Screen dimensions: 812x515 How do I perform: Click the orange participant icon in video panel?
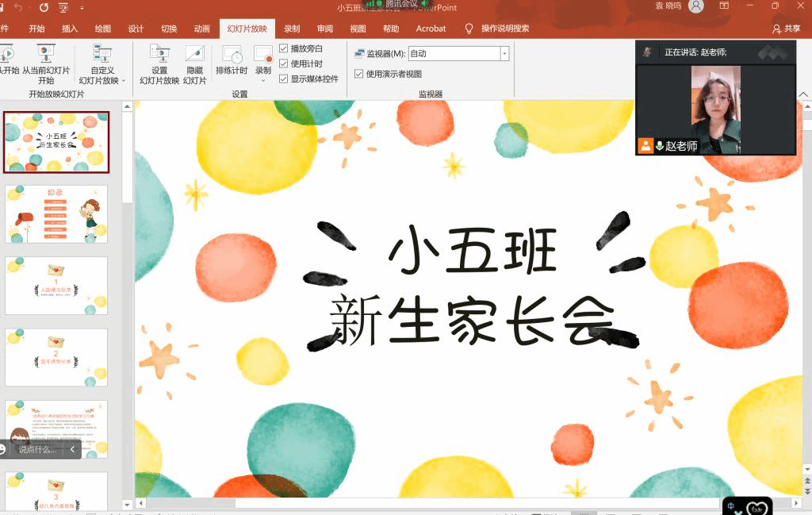click(645, 145)
